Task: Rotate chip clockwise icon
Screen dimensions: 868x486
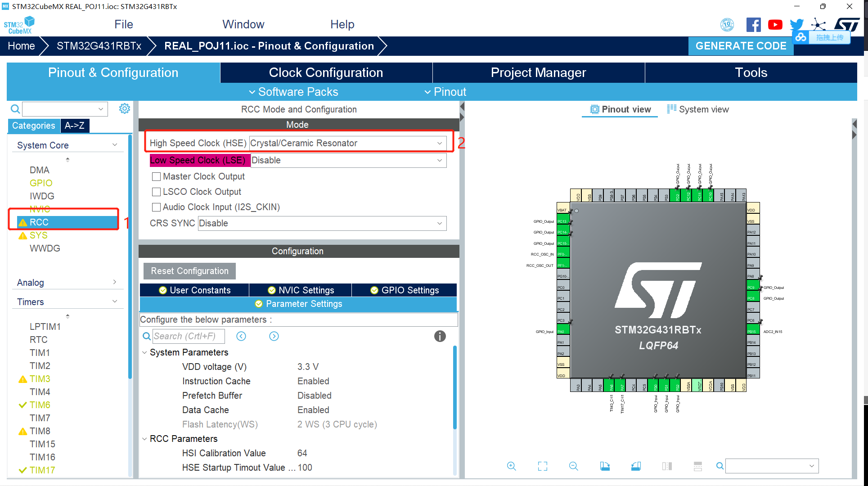Action: click(x=605, y=466)
